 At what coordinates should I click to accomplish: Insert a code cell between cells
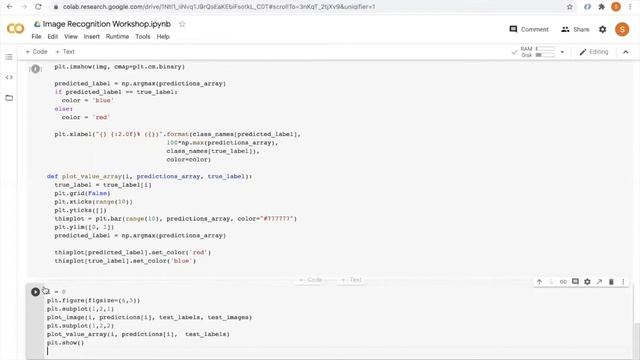pos(311,280)
